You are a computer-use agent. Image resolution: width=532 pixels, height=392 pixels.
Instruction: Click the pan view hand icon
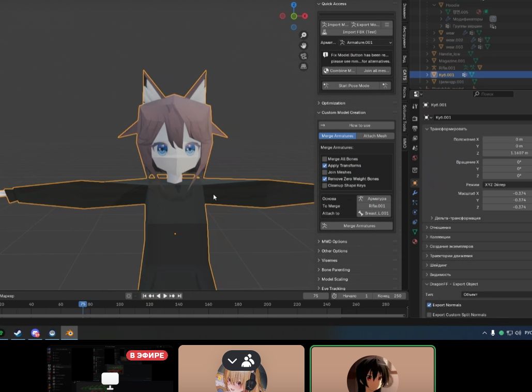(x=303, y=45)
